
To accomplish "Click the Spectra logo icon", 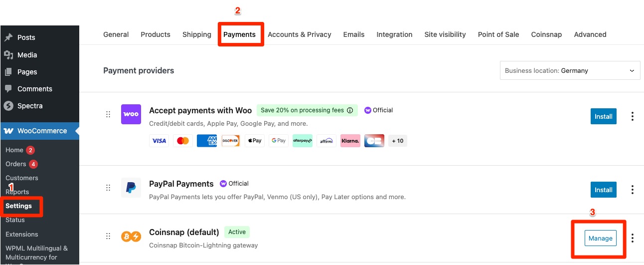I will tap(8, 106).
